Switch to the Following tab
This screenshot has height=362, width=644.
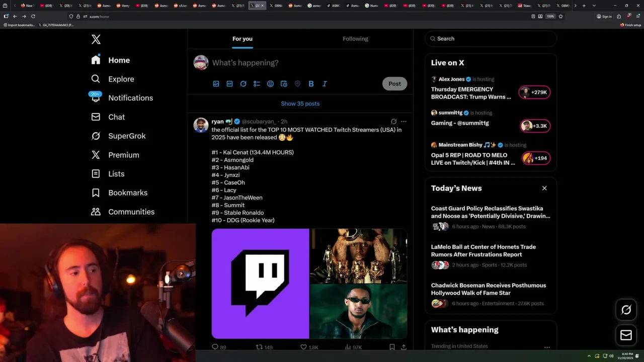356,39
